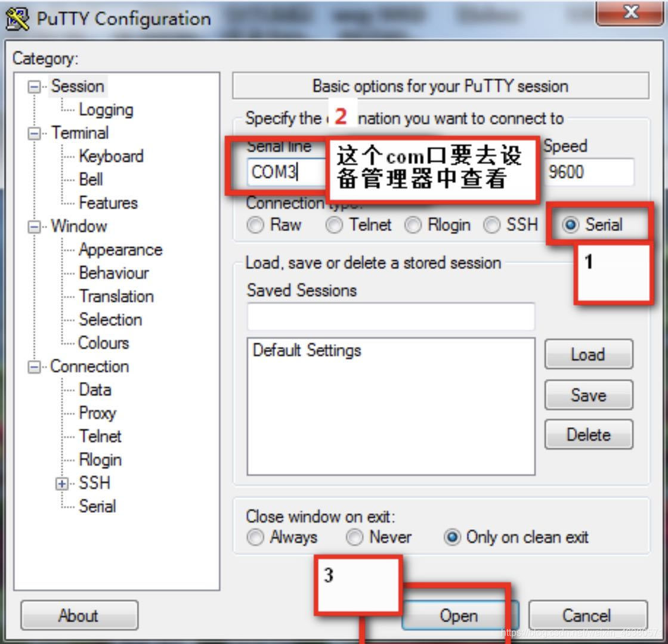The width and height of the screenshot is (668, 644).
Task: Click the About button
Action: pos(79,616)
